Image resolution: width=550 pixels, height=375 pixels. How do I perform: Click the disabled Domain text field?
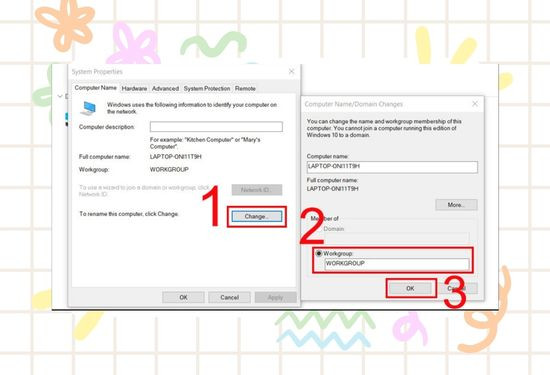pyautogui.click(x=397, y=237)
